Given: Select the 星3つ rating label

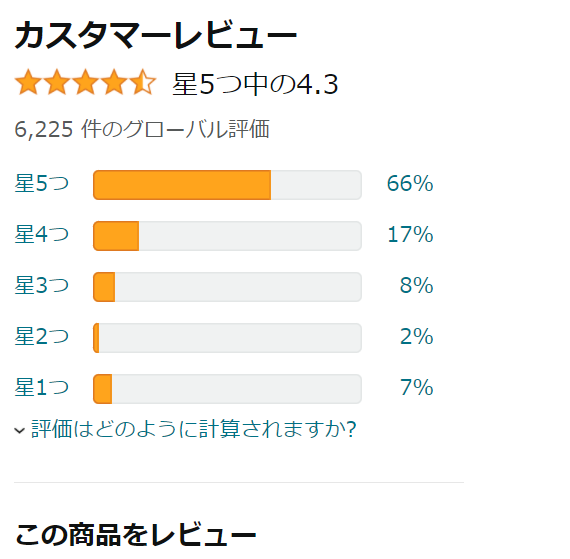Looking at the screenshot, I should pyautogui.click(x=42, y=285).
